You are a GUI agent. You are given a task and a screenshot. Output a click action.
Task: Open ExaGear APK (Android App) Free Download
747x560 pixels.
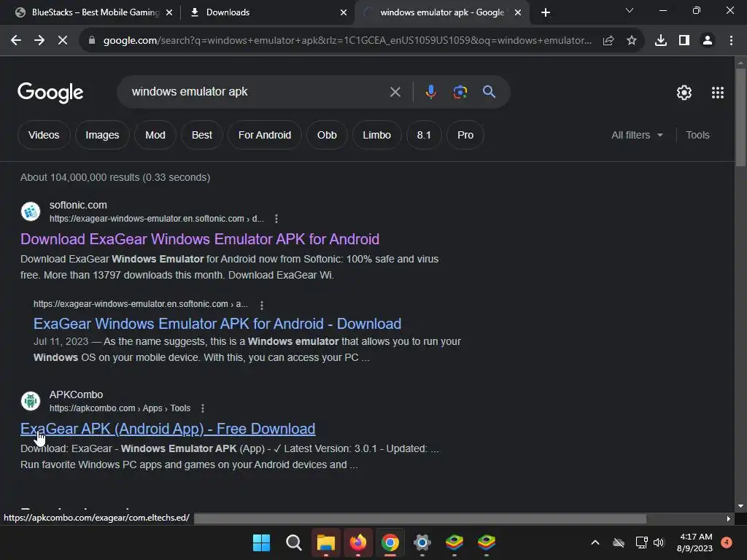click(x=168, y=429)
